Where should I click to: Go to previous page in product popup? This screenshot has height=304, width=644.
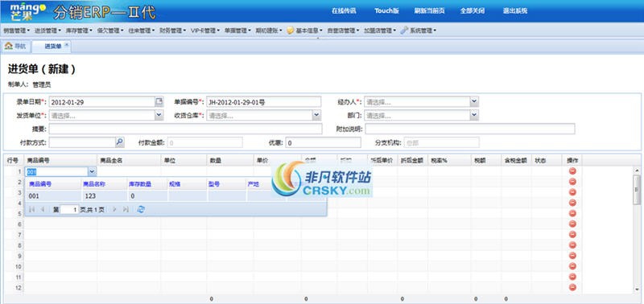click(43, 209)
